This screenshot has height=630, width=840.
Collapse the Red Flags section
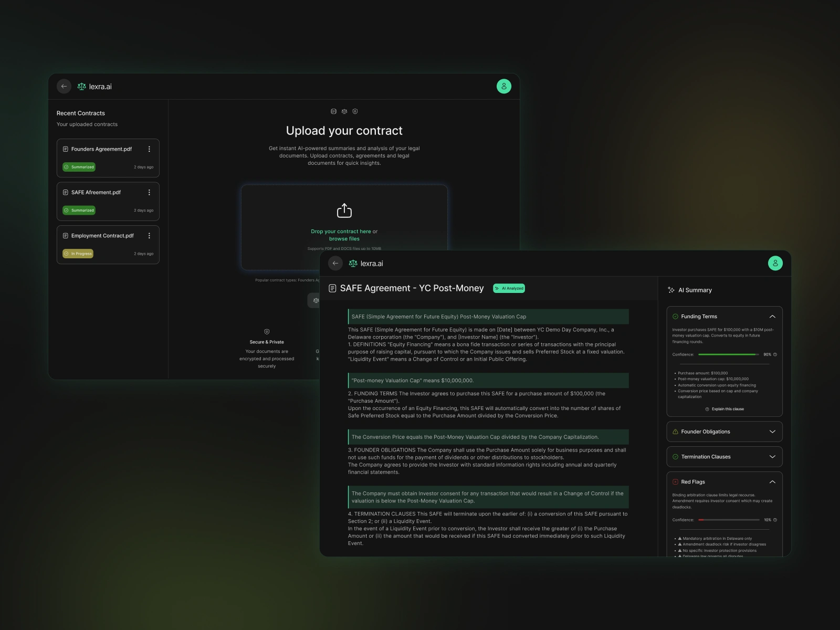772,482
